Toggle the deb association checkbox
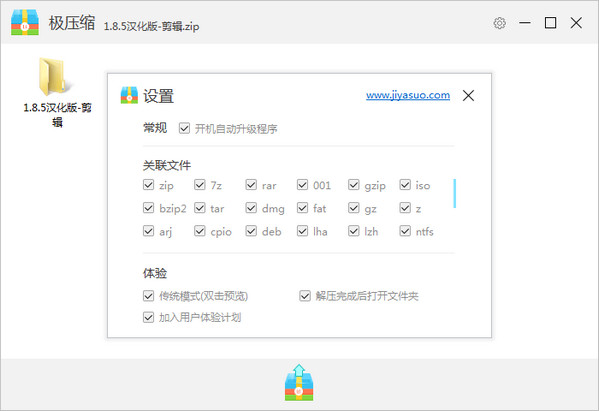Screen dimensions: 599x411 pyautogui.click(x=251, y=231)
